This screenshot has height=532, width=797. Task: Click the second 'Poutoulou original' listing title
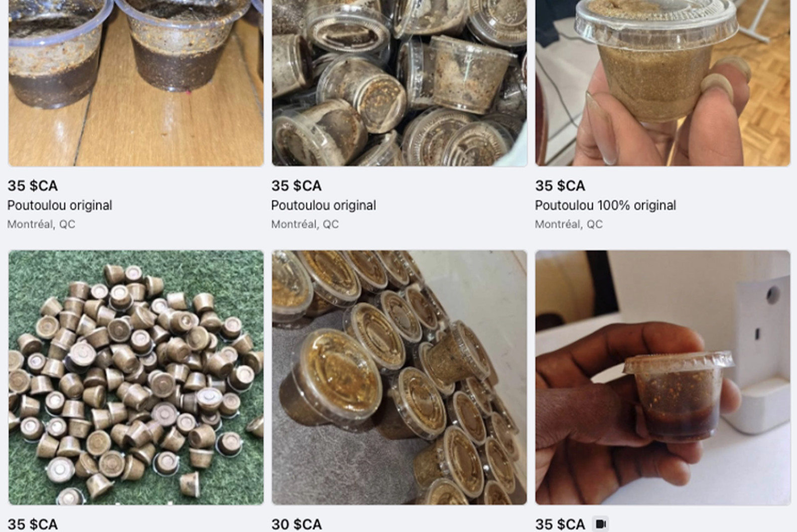[x=324, y=206]
